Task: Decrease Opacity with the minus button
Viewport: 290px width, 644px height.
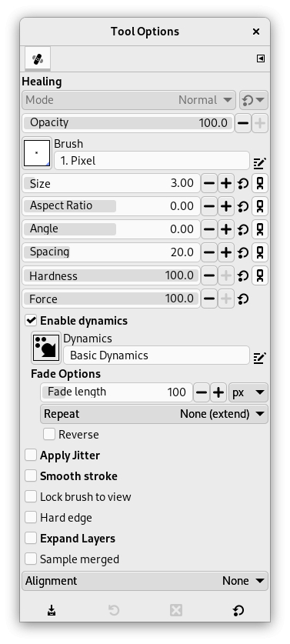Action: [x=243, y=123]
